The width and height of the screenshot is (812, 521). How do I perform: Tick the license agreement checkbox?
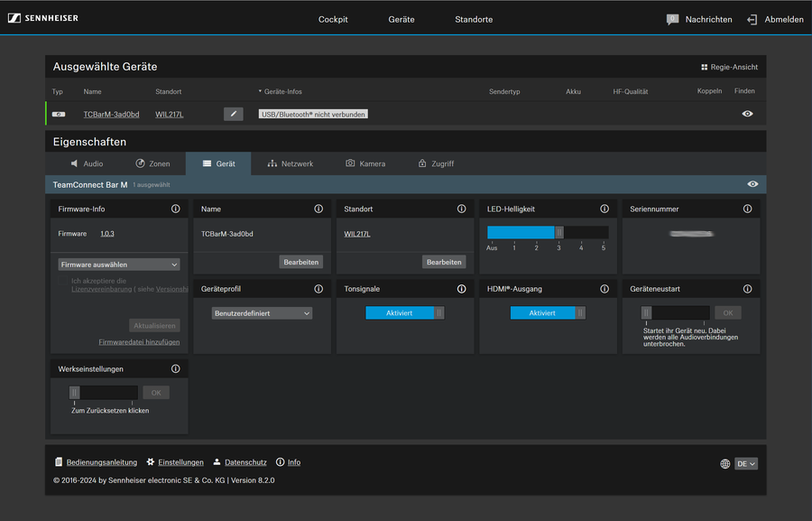[63, 281]
